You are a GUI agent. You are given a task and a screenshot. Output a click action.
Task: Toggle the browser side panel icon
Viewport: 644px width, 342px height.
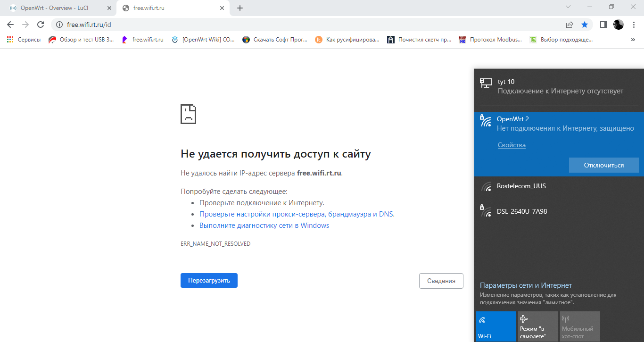pyautogui.click(x=603, y=25)
